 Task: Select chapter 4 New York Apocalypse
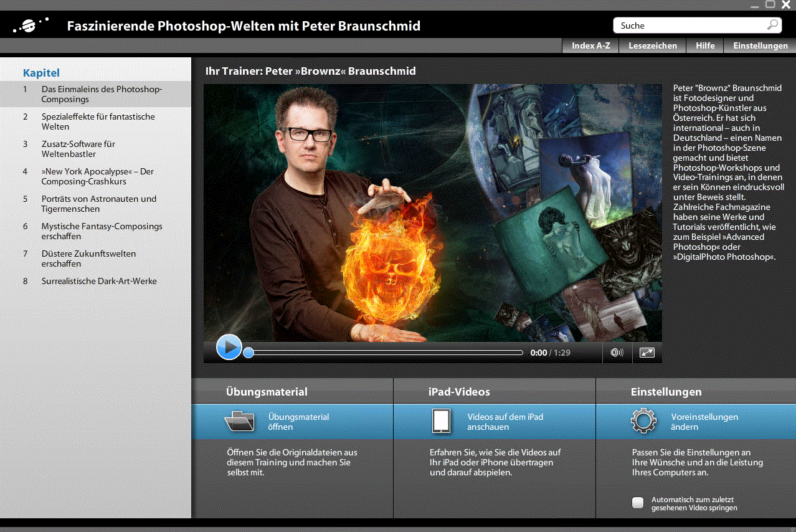click(x=96, y=176)
